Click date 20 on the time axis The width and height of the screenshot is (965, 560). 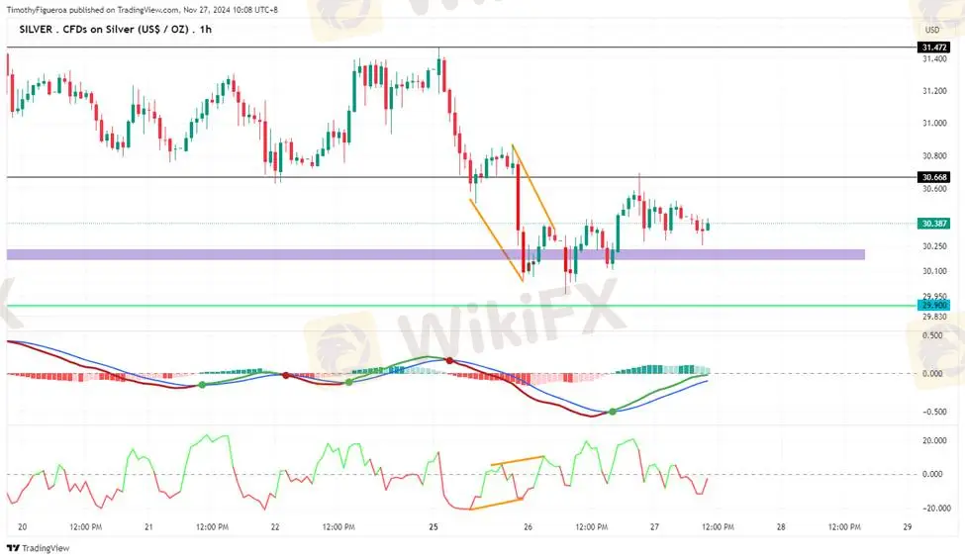click(x=23, y=526)
